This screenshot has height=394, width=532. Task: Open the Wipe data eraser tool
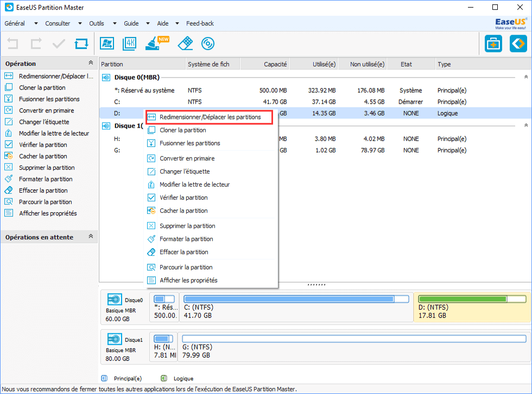coord(185,43)
